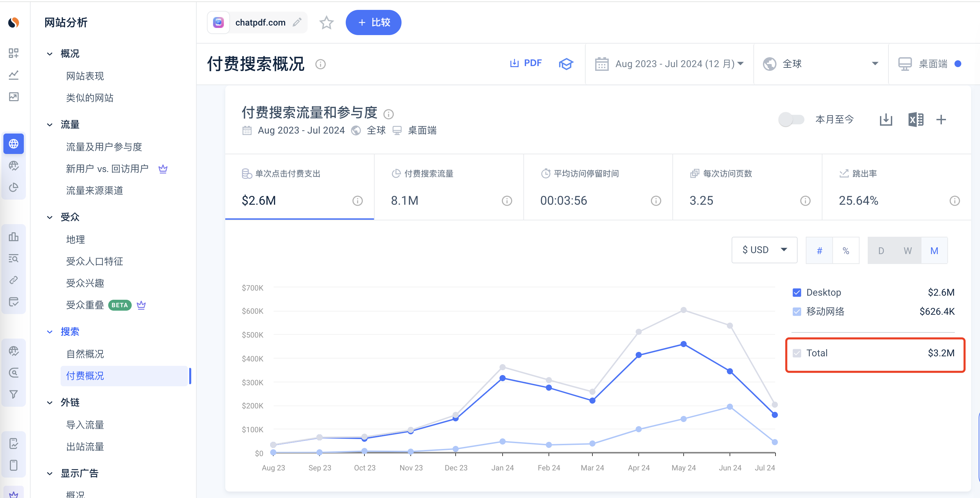Open the $ USD currency dropdown
Image resolution: width=980 pixels, height=498 pixels.
pos(764,250)
